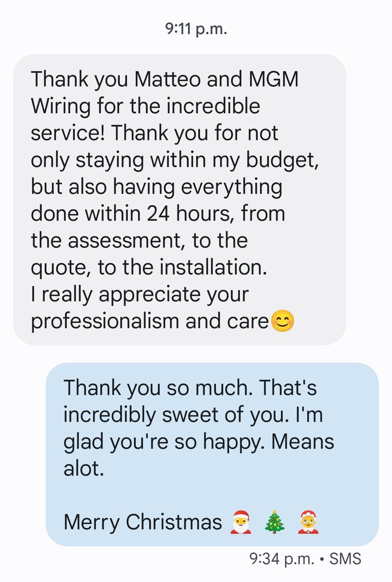Click the word "alot." in the reply
The width and height of the screenshot is (392, 582).
[x=84, y=468]
